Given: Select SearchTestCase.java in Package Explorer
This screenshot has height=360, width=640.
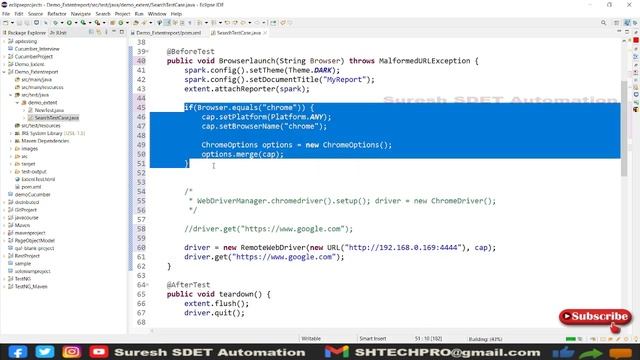Looking at the screenshot, I should point(53,118).
